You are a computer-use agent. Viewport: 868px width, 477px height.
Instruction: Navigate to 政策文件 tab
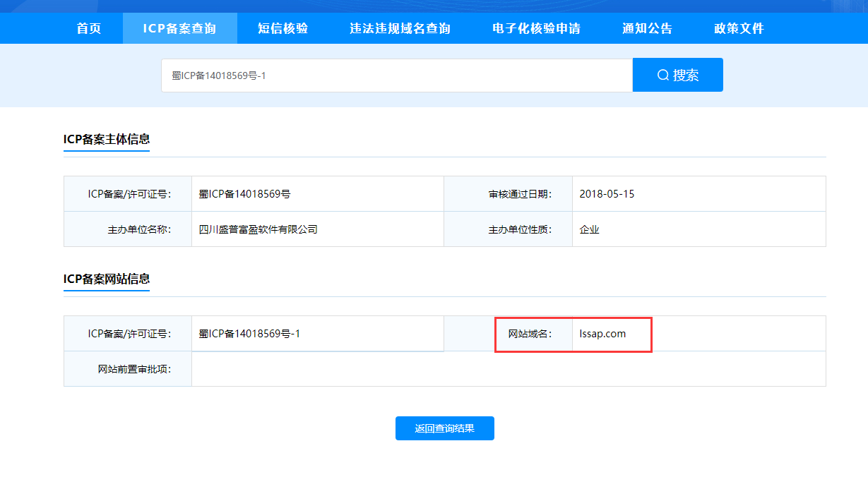pos(739,29)
